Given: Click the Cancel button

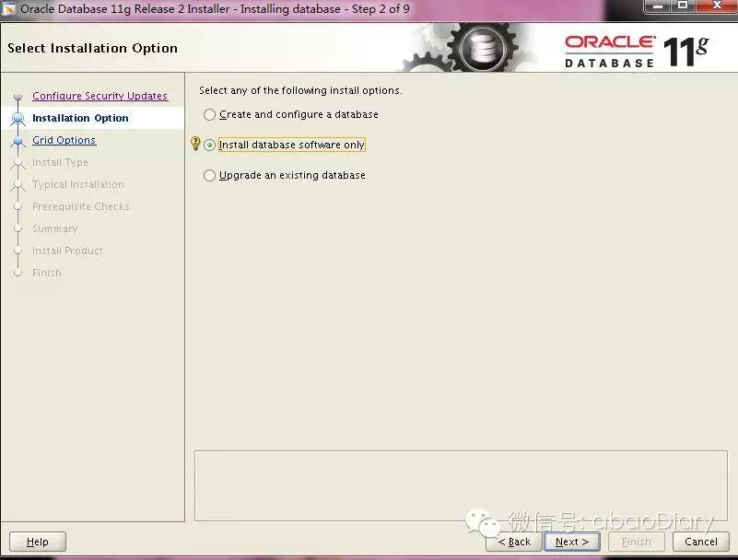Looking at the screenshot, I should pos(701,542).
